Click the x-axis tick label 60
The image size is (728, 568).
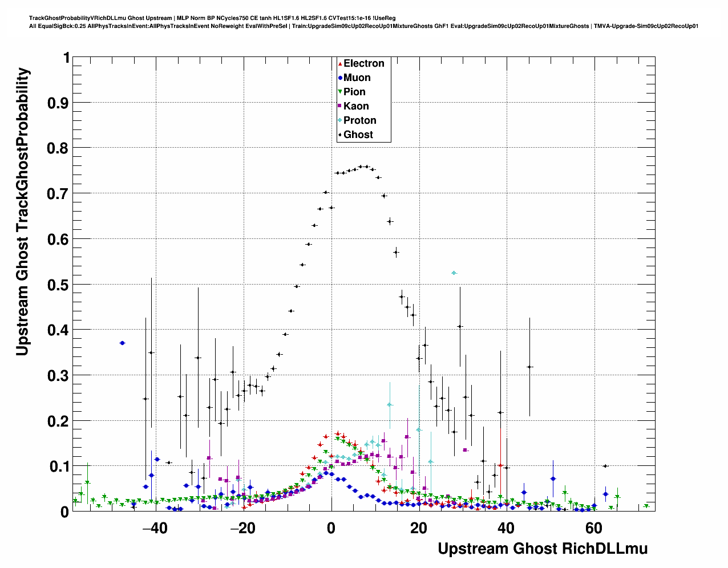pyautogui.click(x=593, y=528)
